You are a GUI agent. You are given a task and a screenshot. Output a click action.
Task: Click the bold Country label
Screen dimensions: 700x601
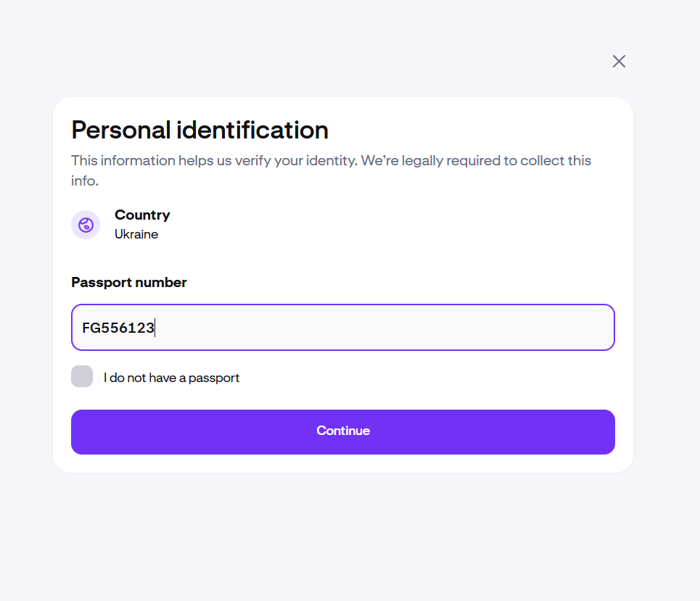pyautogui.click(x=142, y=215)
